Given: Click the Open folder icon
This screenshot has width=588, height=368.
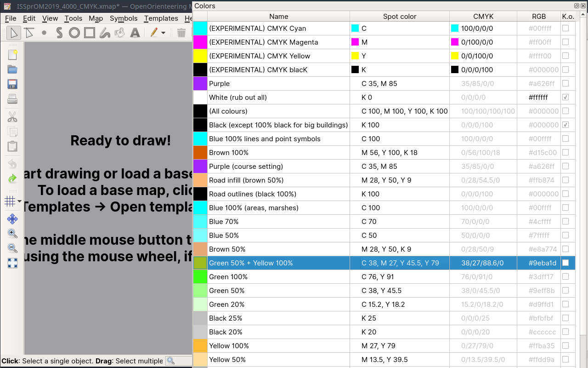Looking at the screenshot, I should [12, 69].
